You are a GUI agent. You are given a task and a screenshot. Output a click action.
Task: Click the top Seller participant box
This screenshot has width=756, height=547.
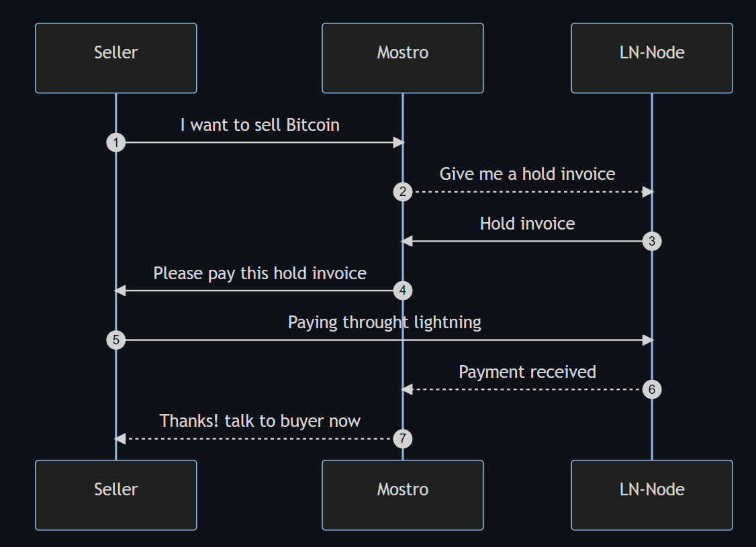pyautogui.click(x=116, y=58)
